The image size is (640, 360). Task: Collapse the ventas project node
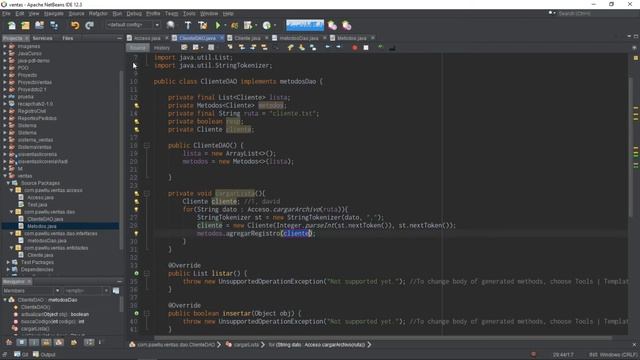(5, 176)
